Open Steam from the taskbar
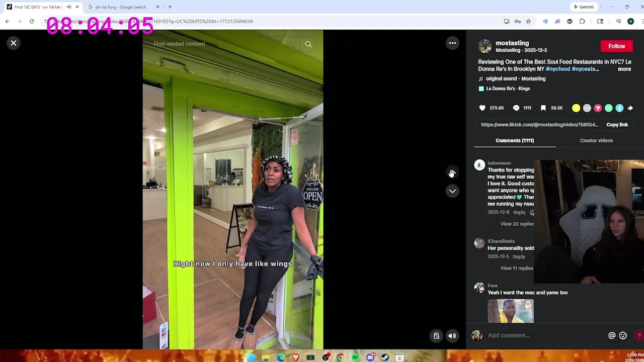This screenshot has width=644, height=362. point(385,357)
